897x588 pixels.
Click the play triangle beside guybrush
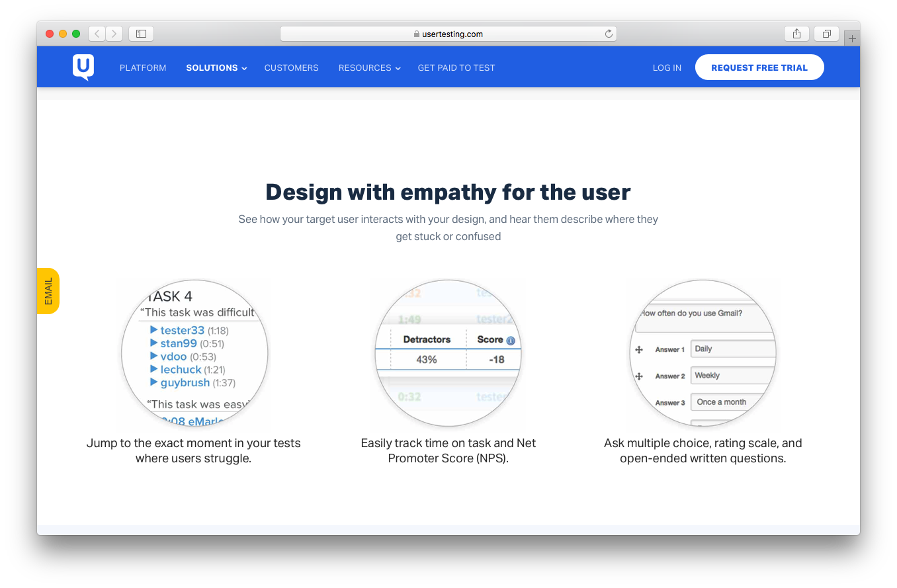coord(153,382)
